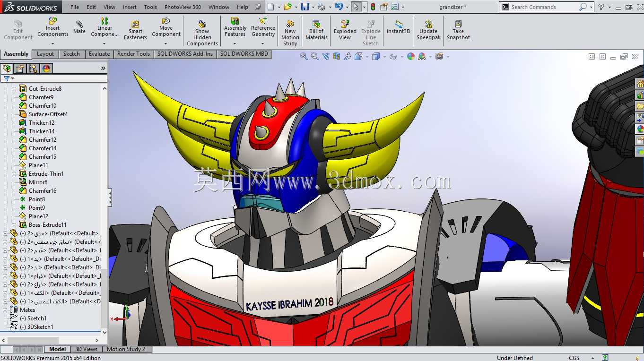The height and width of the screenshot is (361, 644).
Task: Activate the Move Component tool
Action: 166,27
